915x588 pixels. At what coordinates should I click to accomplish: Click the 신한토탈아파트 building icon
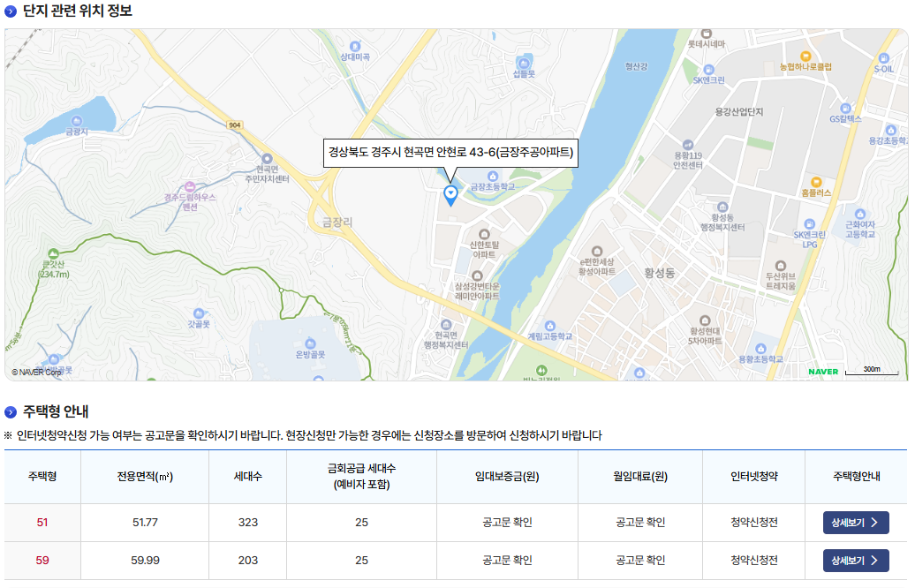point(484,235)
